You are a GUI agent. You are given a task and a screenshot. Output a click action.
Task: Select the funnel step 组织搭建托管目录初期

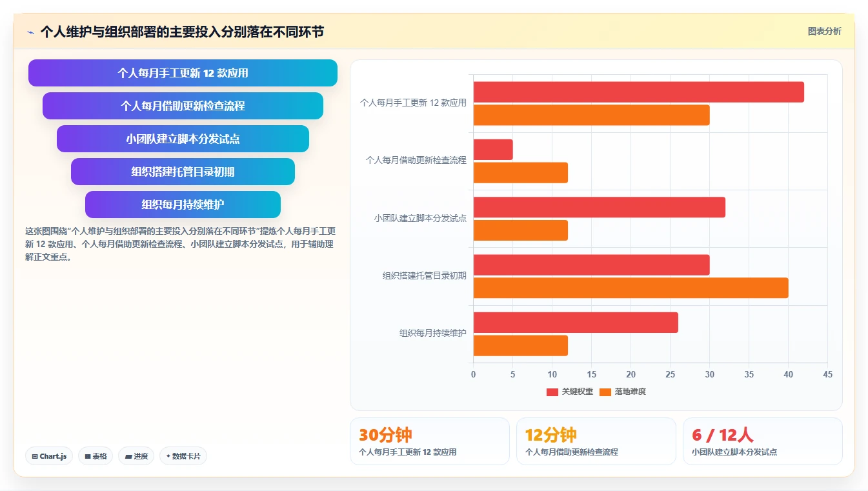point(183,172)
